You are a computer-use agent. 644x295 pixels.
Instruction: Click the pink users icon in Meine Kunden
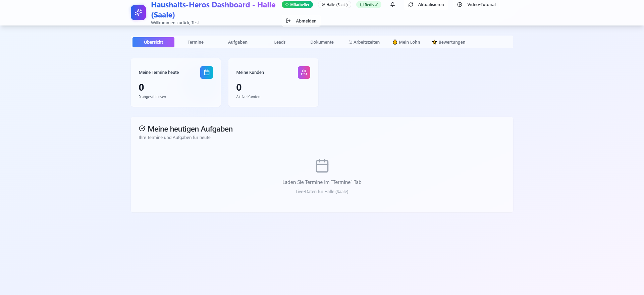[304, 72]
